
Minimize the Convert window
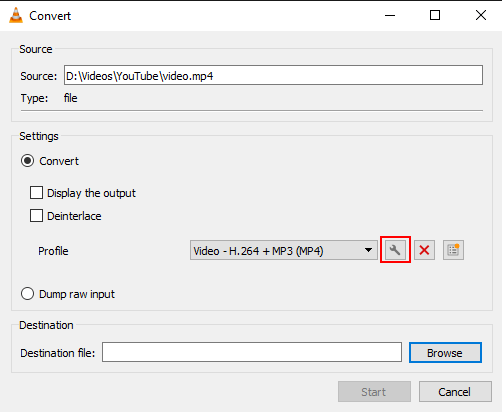(x=390, y=15)
